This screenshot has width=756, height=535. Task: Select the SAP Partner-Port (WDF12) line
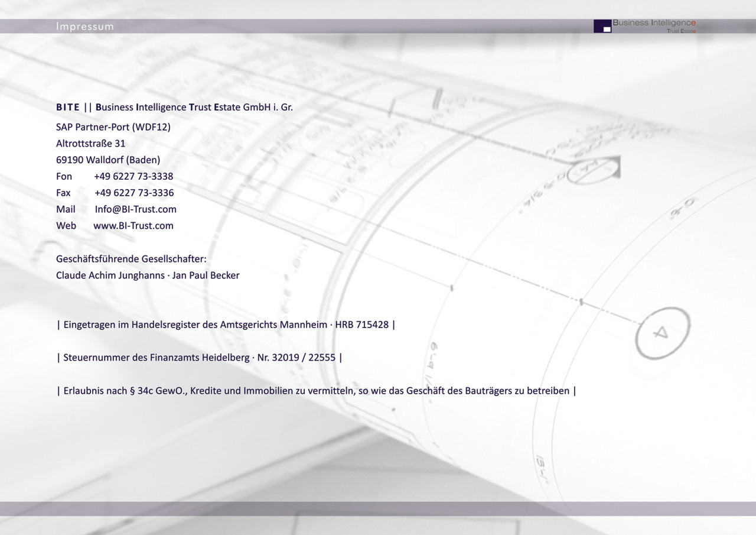point(113,127)
